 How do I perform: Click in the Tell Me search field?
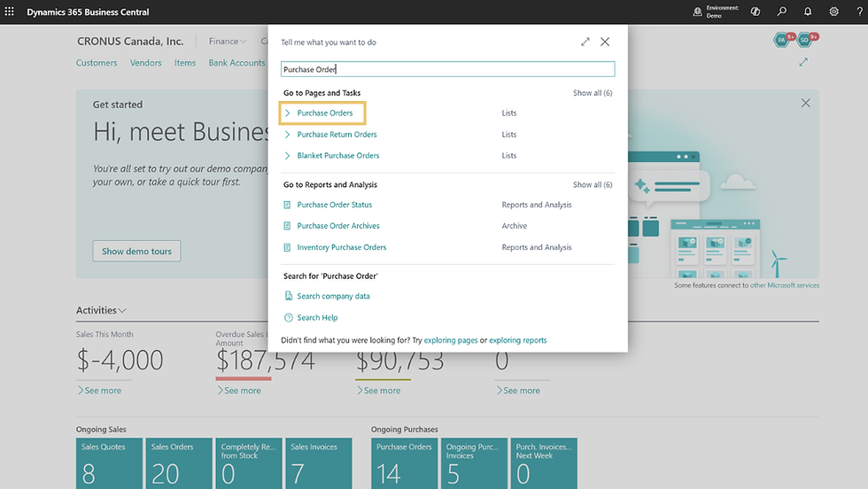(447, 69)
